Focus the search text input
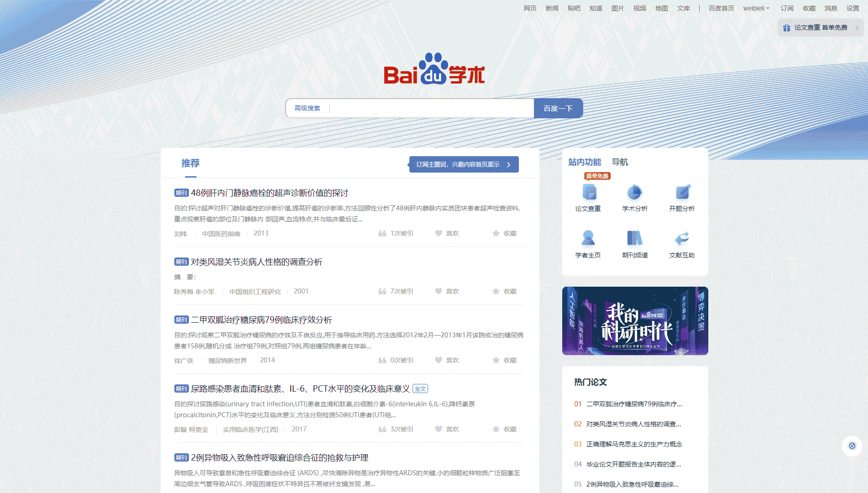This screenshot has height=493, width=868. 431,108
